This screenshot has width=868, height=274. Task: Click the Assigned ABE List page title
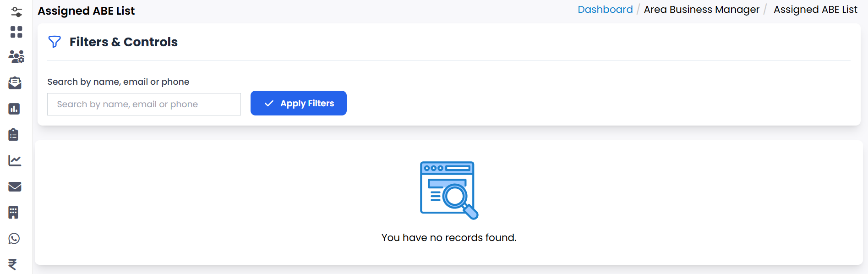86,11
